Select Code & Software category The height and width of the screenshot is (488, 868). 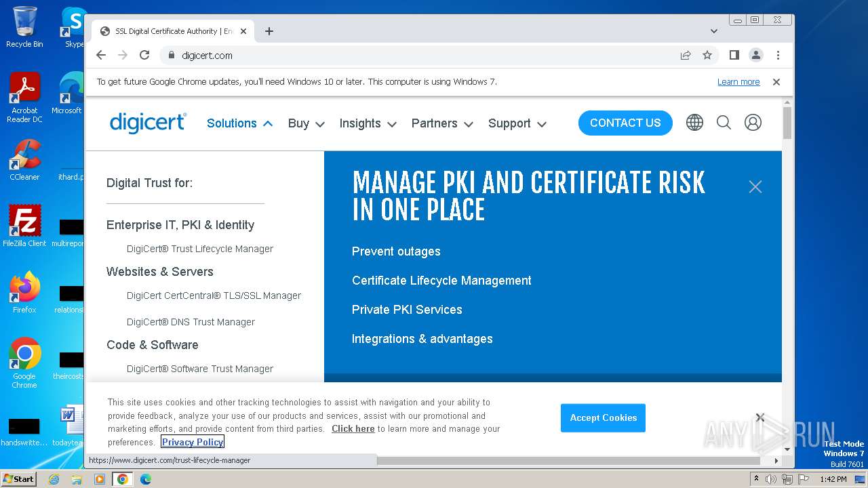[153, 345]
